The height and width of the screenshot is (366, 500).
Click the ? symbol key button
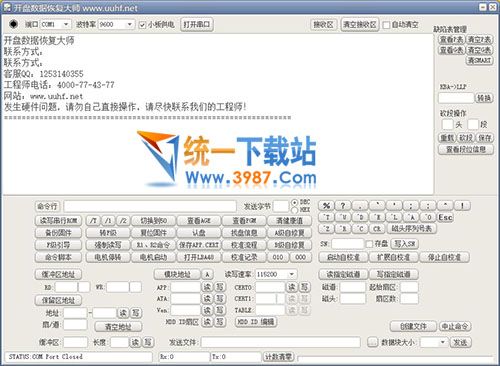click(343, 206)
